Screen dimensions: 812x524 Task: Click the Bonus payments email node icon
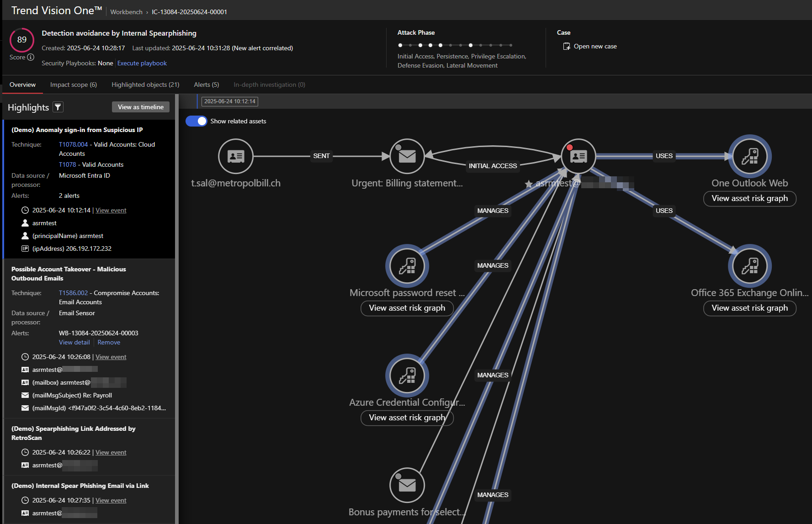(407, 485)
